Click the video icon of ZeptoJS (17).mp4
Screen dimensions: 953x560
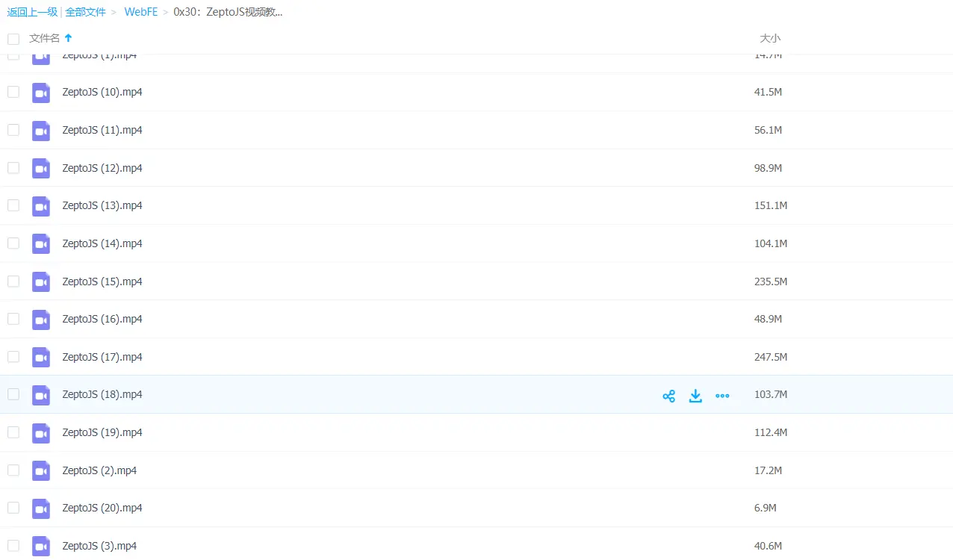point(41,357)
